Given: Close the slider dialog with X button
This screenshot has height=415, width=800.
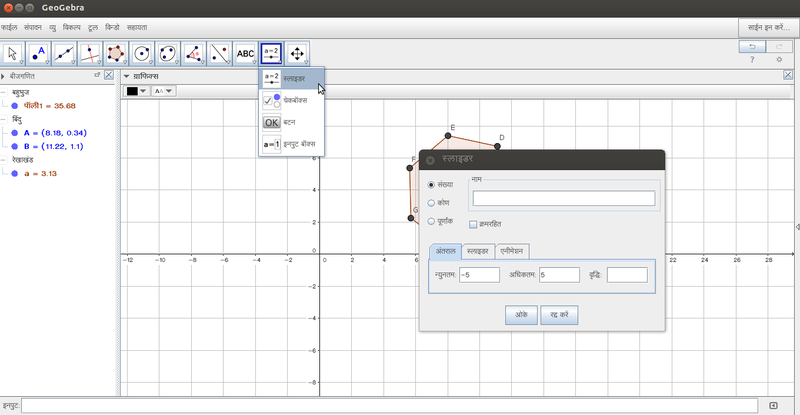Looking at the screenshot, I should pyautogui.click(x=430, y=160).
